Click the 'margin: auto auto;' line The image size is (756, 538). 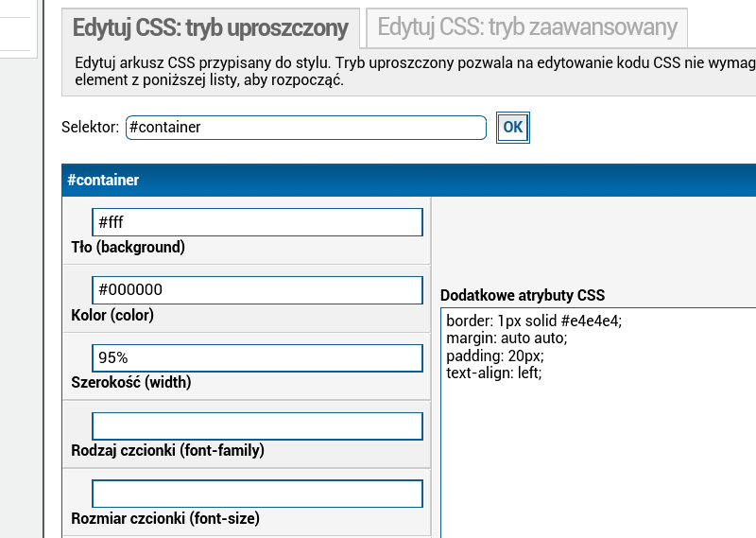(507, 338)
